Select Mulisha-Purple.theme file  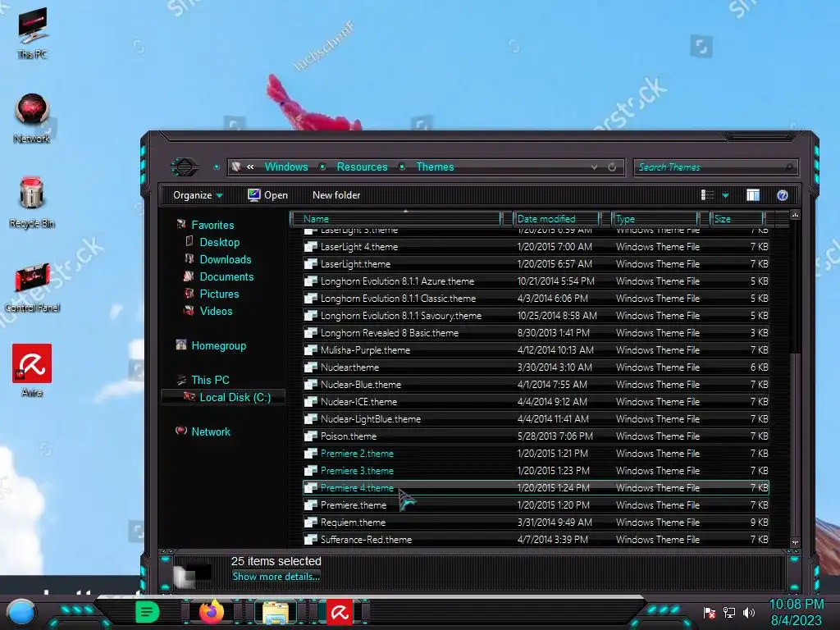[x=536, y=349]
